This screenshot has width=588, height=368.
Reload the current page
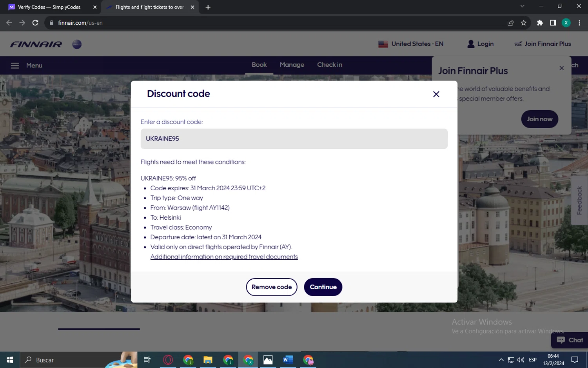(x=35, y=23)
